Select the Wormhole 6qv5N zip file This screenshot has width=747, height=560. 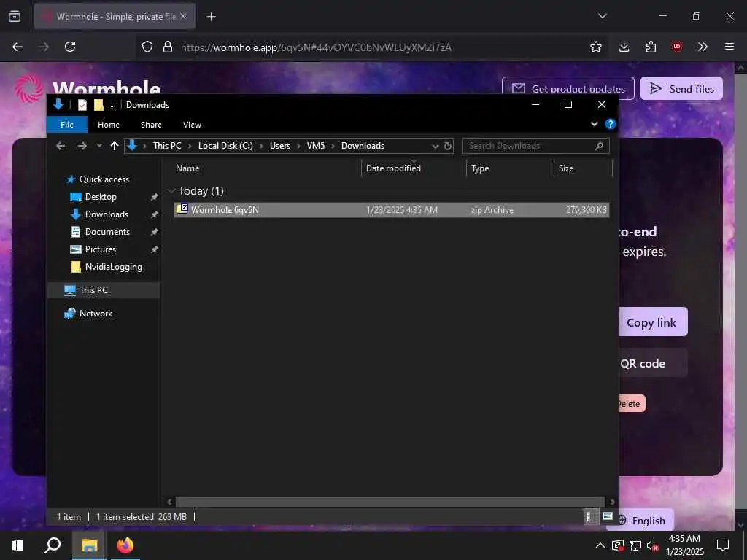pos(391,209)
